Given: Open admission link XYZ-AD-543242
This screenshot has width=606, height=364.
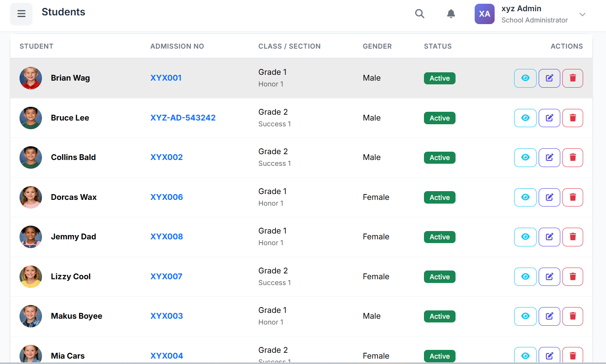Looking at the screenshot, I should [x=183, y=118].
